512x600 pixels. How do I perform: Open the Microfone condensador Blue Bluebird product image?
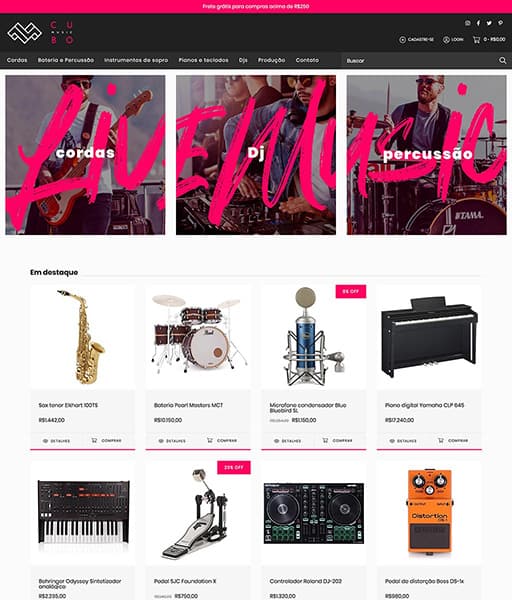tap(313, 337)
